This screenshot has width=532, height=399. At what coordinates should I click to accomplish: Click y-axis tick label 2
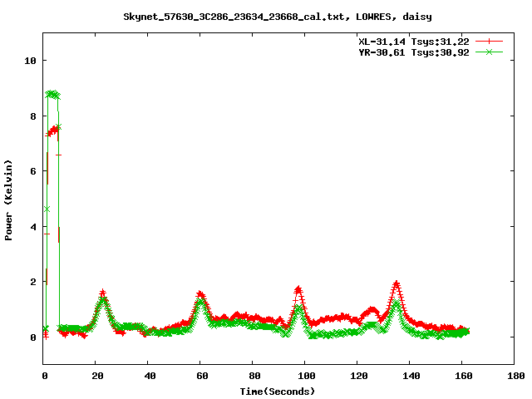point(33,282)
